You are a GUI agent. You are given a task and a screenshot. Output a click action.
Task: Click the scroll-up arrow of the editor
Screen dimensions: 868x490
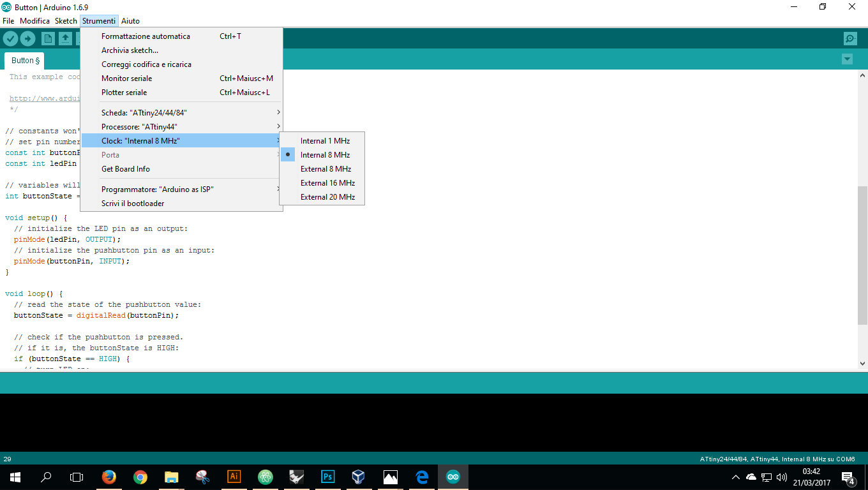tap(862, 75)
